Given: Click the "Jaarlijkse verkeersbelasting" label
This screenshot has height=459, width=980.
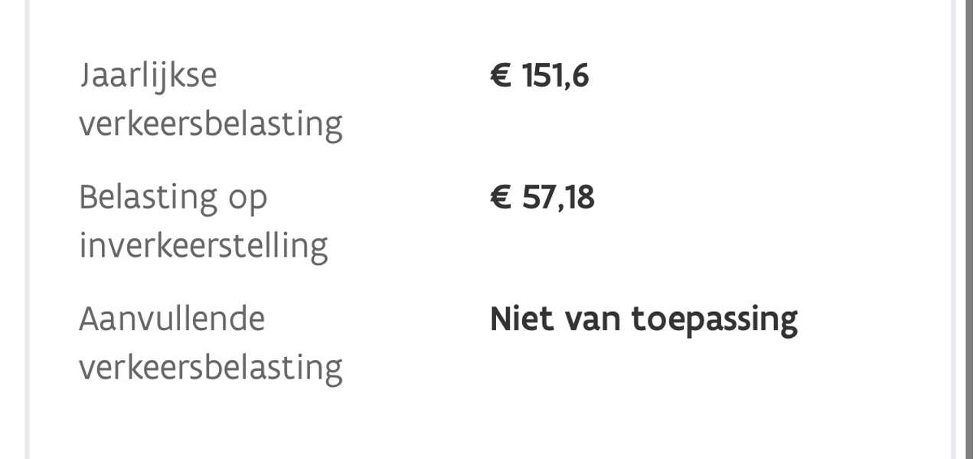Looking at the screenshot, I should point(211,100).
